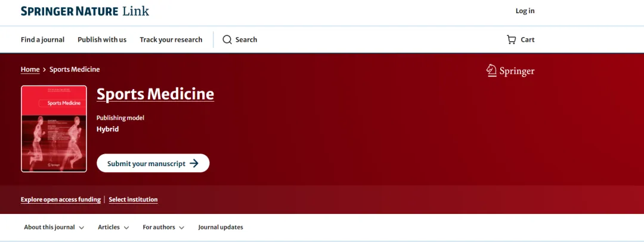Image resolution: width=644 pixels, height=242 pixels.
Task: Click the Sports Medicine breadcrumb text
Action: [x=75, y=69]
